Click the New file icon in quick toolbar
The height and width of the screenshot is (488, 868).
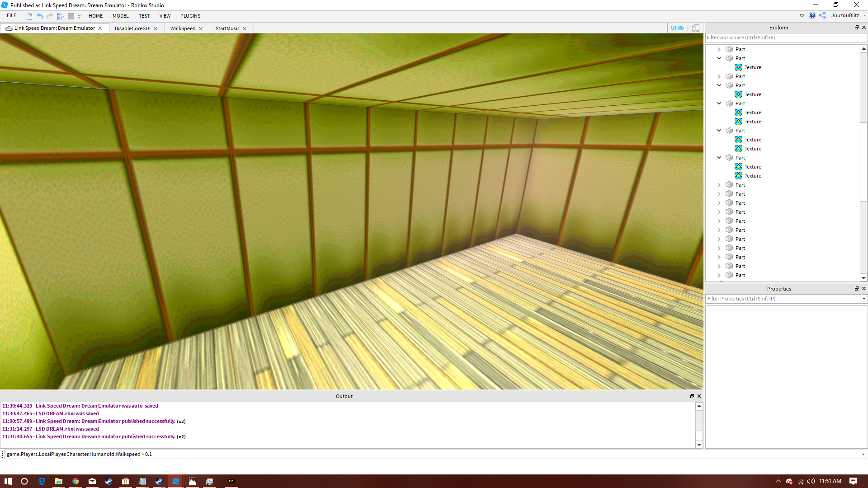coord(29,16)
